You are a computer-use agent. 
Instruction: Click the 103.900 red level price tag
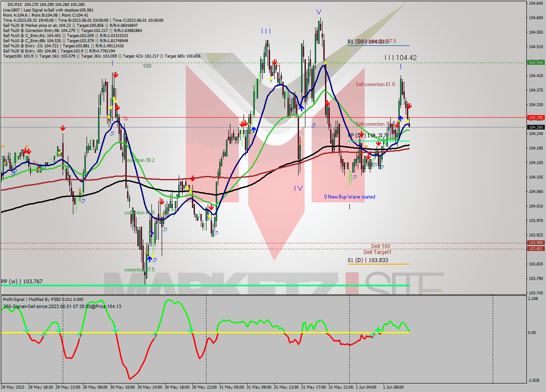[x=536, y=243]
